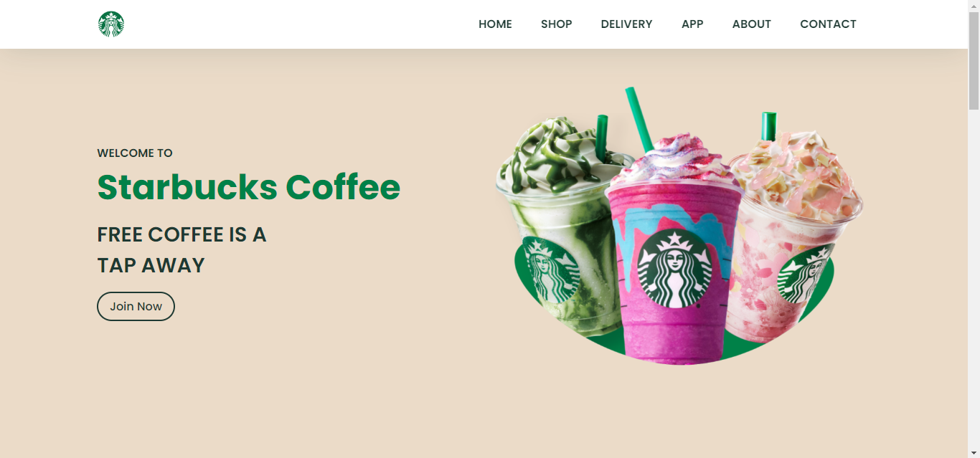Open the APP nav link
Image resolution: width=980 pixels, height=458 pixels.
[x=692, y=24]
